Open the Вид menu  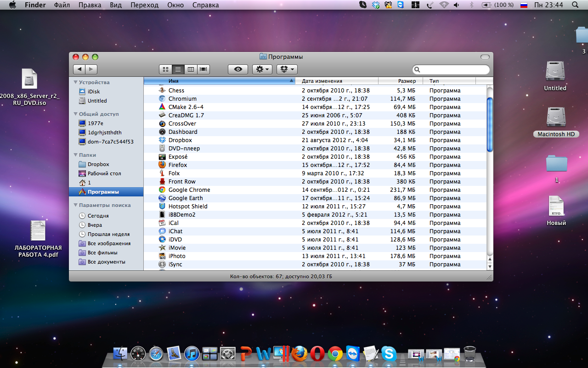pos(116,5)
